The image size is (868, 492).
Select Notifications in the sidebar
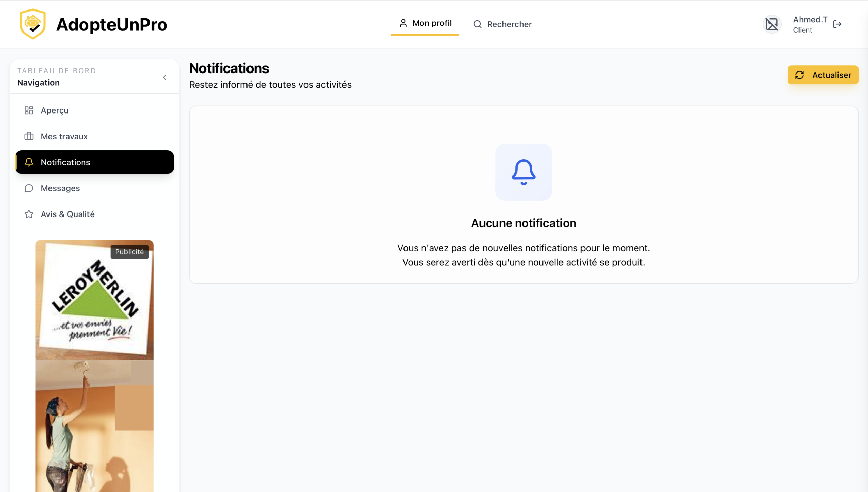[x=94, y=162]
